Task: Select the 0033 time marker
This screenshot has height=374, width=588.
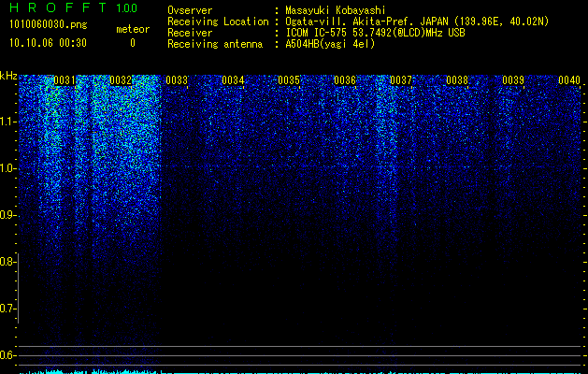Action: [x=177, y=80]
